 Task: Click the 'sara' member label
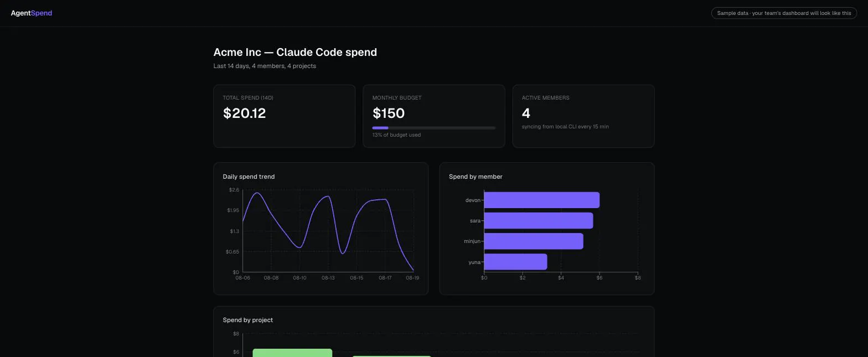point(475,221)
